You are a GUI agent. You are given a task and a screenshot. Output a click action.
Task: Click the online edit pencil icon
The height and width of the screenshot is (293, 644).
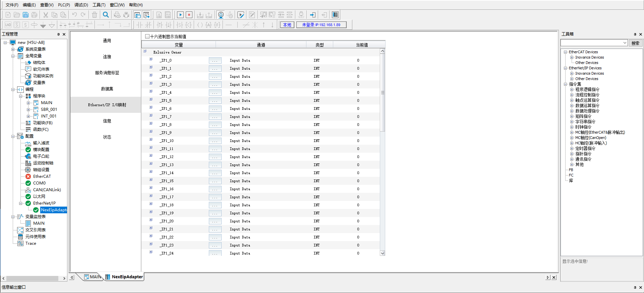(241, 15)
